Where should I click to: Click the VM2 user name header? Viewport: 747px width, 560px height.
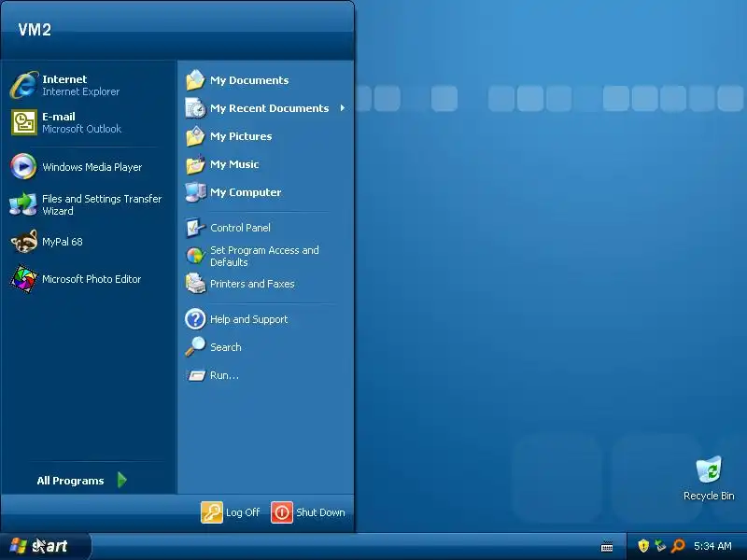tap(35, 30)
